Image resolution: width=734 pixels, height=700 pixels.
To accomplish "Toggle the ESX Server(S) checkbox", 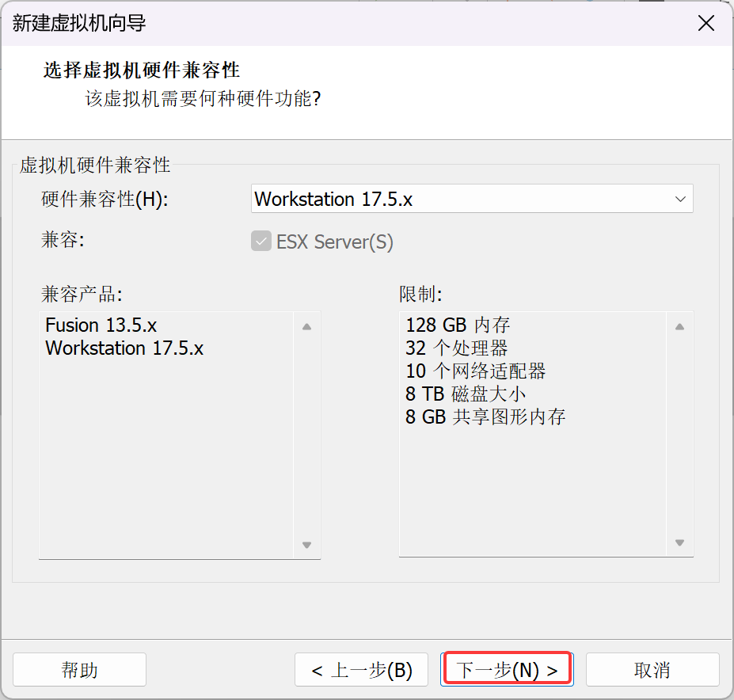I will coord(261,242).
